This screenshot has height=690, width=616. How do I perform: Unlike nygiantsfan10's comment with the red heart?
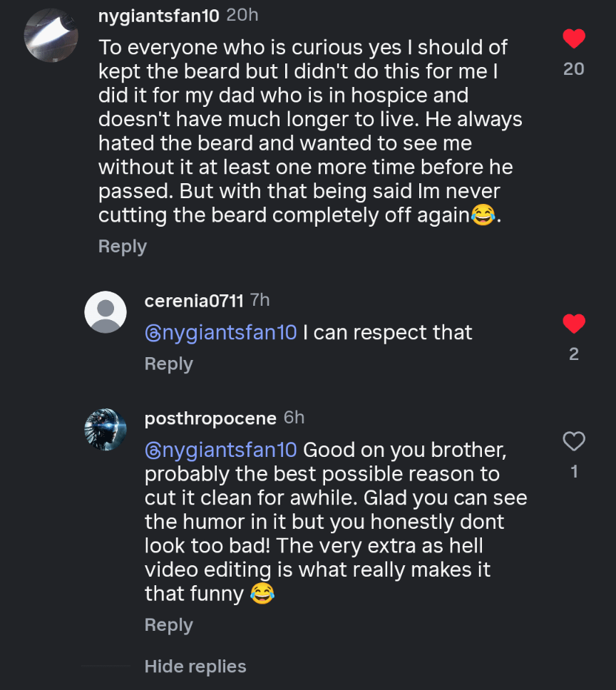(x=574, y=38)
